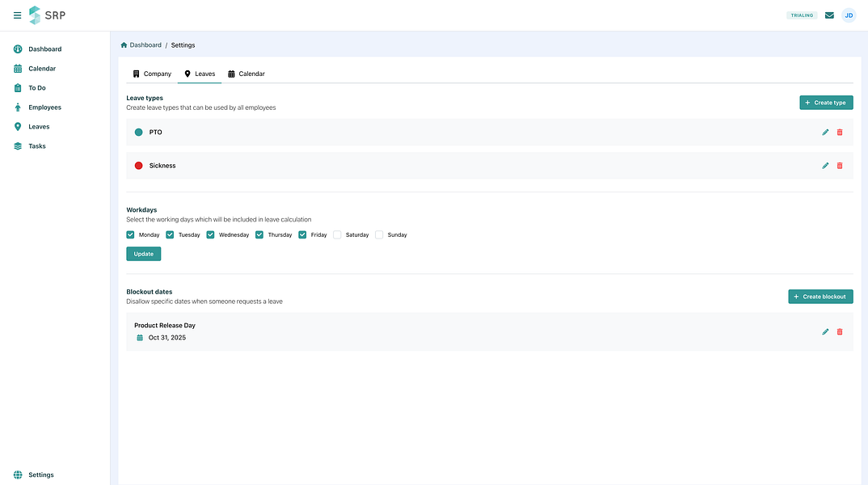The image size is (868, 485).
Task: Edit the Product Release Day blockout
Action: pos(825,331)
